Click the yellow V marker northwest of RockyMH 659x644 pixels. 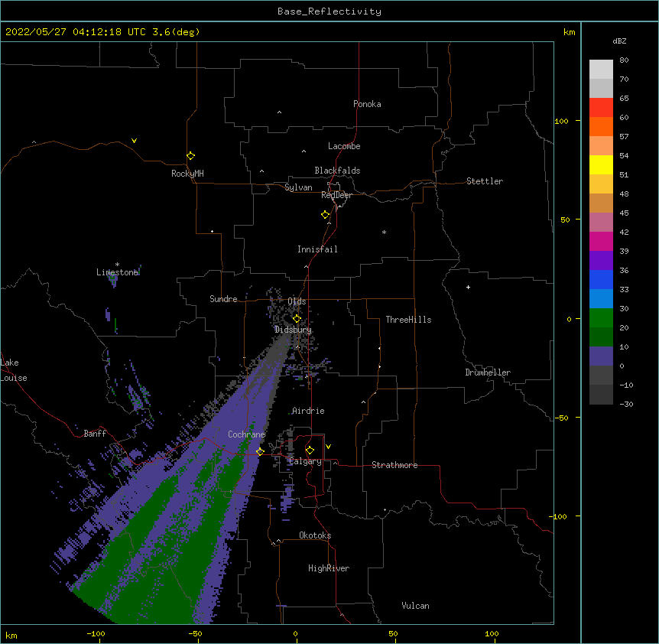[x=134, y=141]
